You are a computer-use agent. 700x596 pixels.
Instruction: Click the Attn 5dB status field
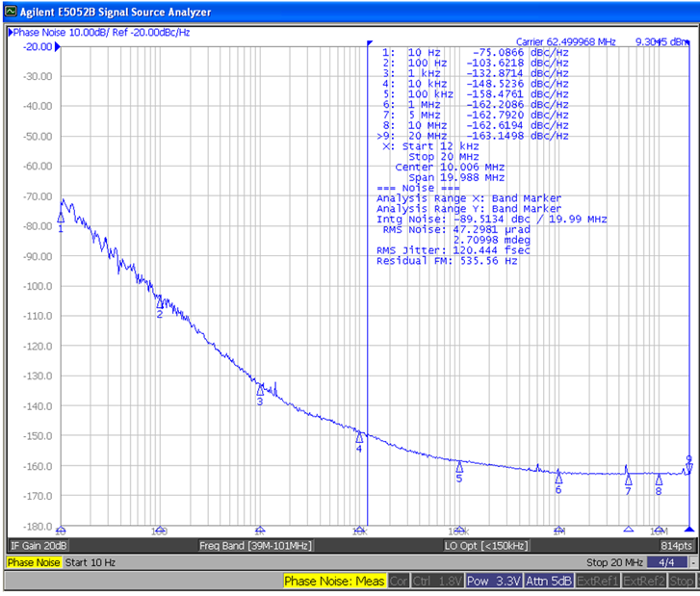pyautogui.click(x=549, y=582)
